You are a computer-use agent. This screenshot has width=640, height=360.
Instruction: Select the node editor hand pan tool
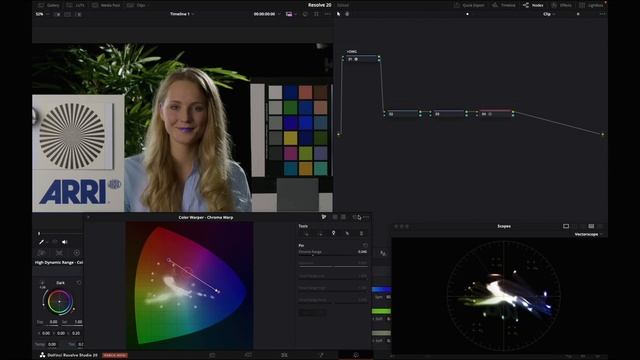click(347, 14)
